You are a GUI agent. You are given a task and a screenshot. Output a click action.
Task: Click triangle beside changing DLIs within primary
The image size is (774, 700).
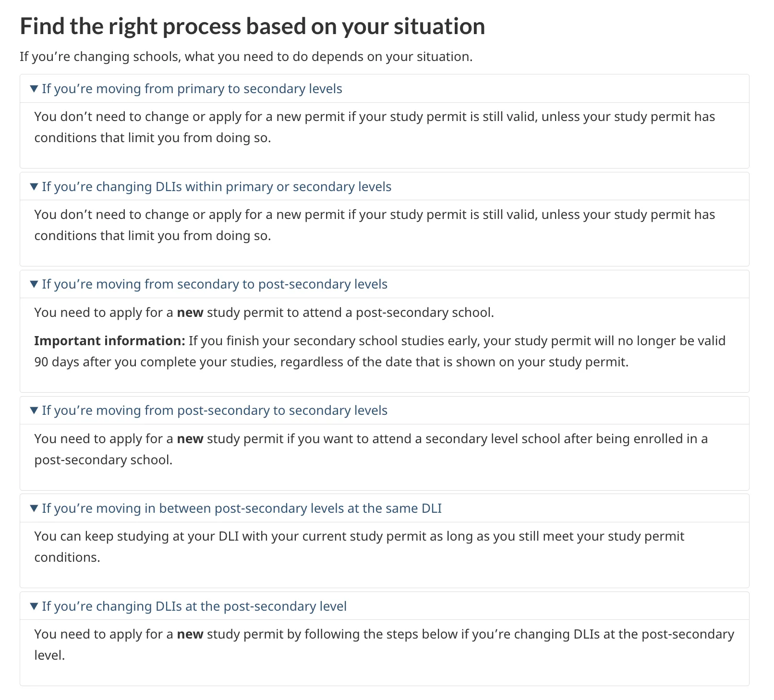(34, 187)
